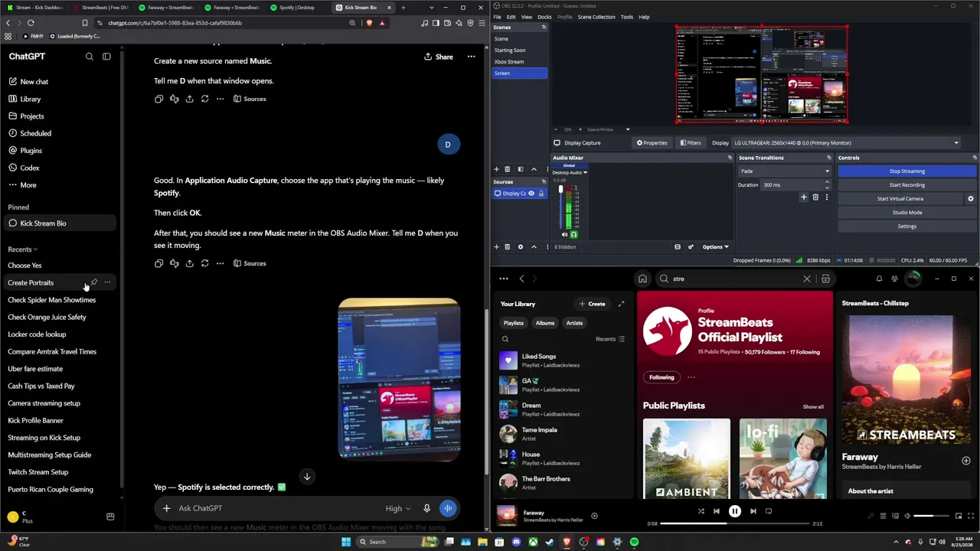Clear the Spotify search field
This screenshot has height=551, width=980.
point(806,279)
